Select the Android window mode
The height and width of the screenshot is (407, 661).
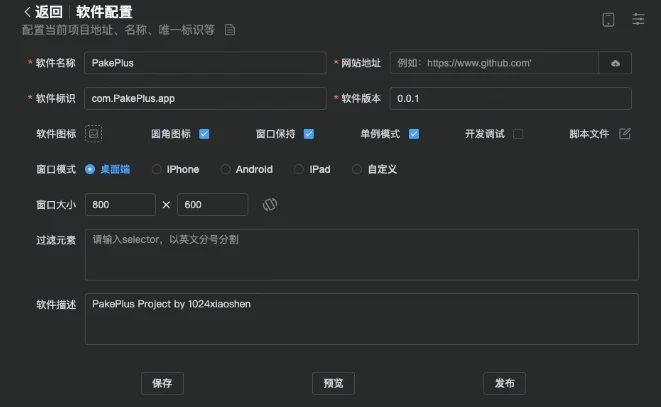[226, 169]
